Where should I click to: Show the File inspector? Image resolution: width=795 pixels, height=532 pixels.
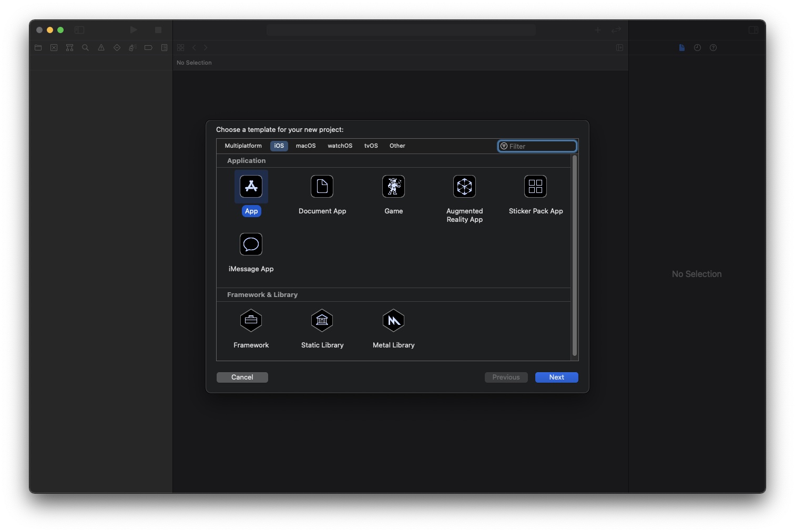pyautogui.click(x=681, y=47)
